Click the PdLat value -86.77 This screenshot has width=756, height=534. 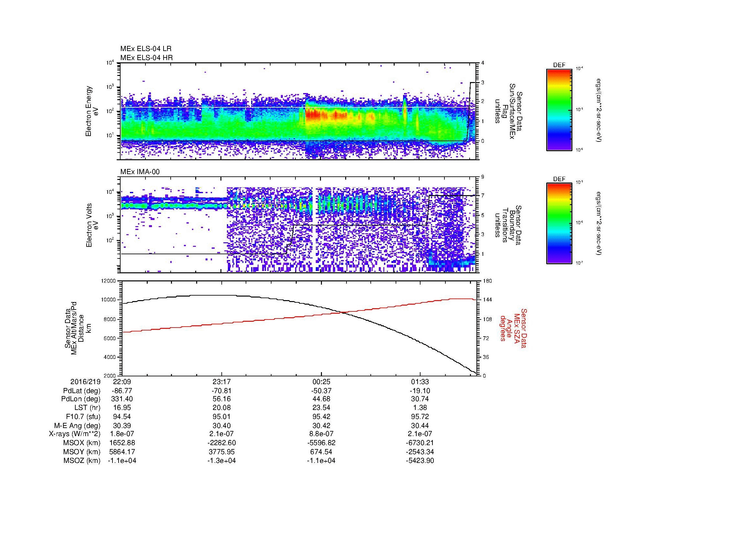coord(122,391)
